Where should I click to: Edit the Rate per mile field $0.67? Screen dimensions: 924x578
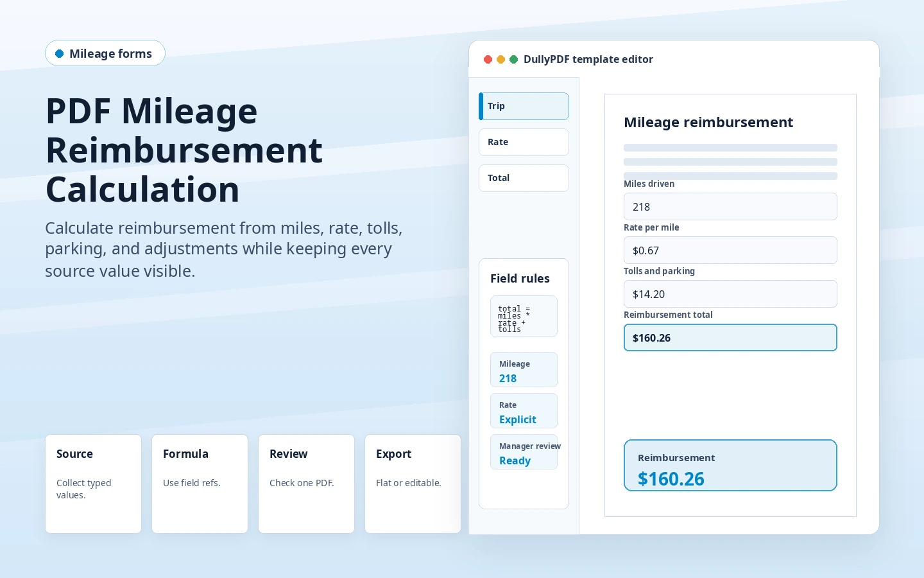click(x=730, y=250)
